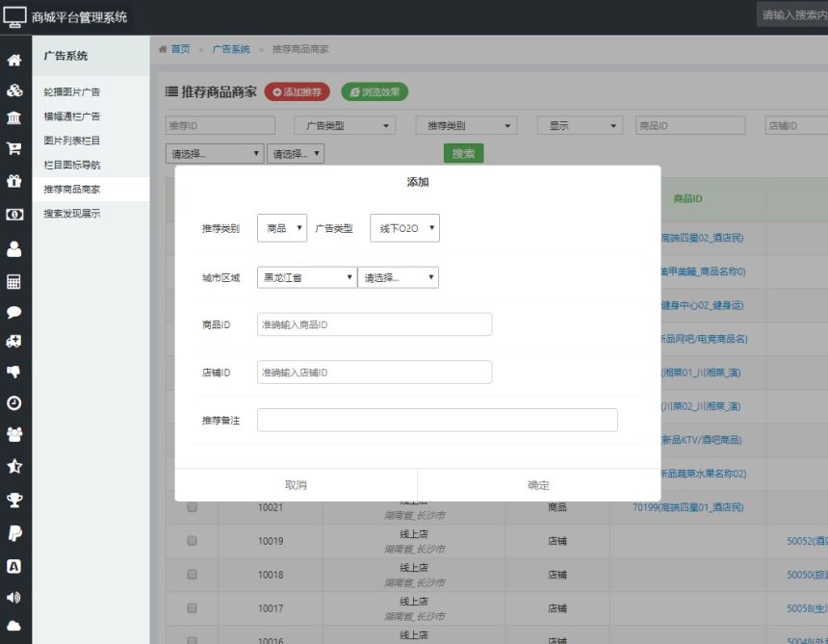Screen dimensions: 828x644
Task: Click the 确定 confirm button
Action: [x=537, y=485]
